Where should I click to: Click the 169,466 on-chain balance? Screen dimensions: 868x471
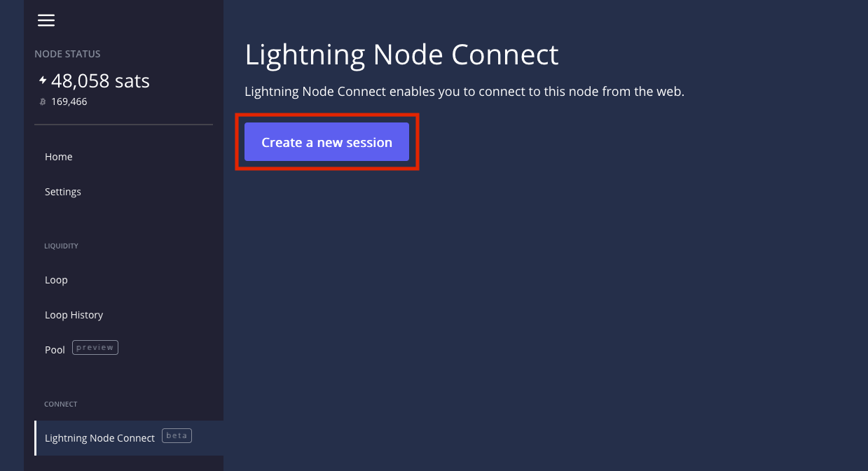(69, 102)
